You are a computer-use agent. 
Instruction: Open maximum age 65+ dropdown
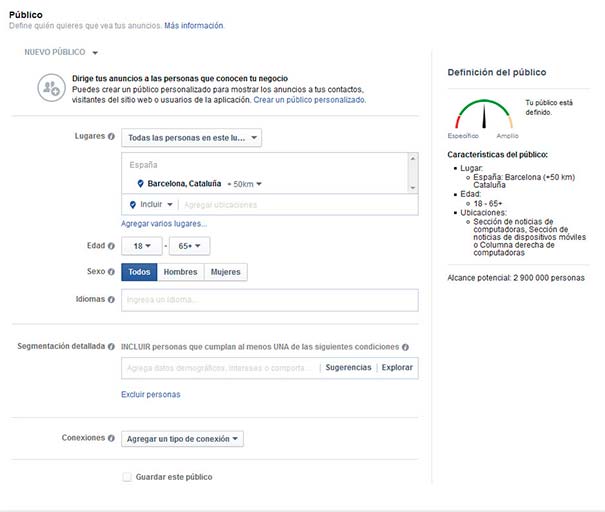click(x=189, y=246)
